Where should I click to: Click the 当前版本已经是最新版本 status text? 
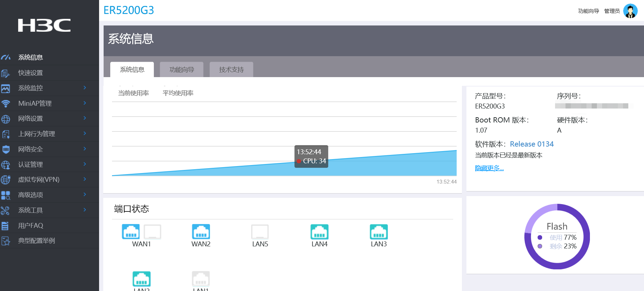click(509, 155)
